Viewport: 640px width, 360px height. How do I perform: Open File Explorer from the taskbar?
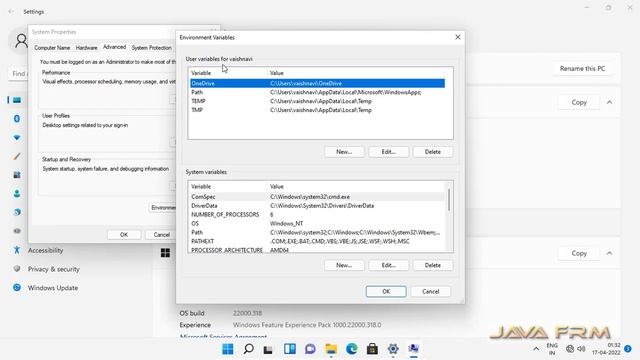pos(331,349)
